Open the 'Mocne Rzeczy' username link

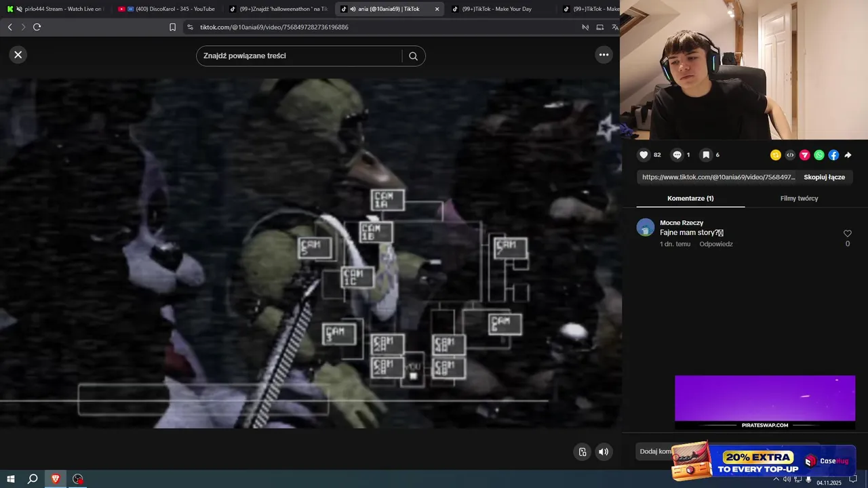click(682, 223)
